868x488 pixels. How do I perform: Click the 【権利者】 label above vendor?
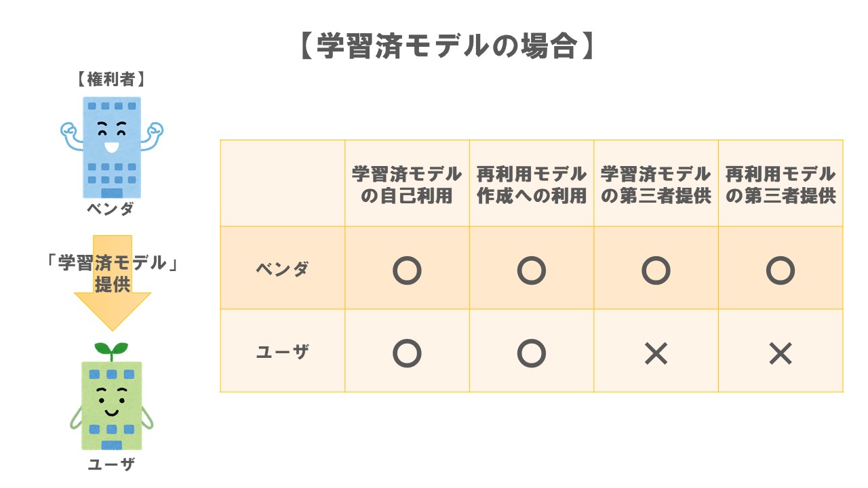pyautogui.click(x=111, y=79)
